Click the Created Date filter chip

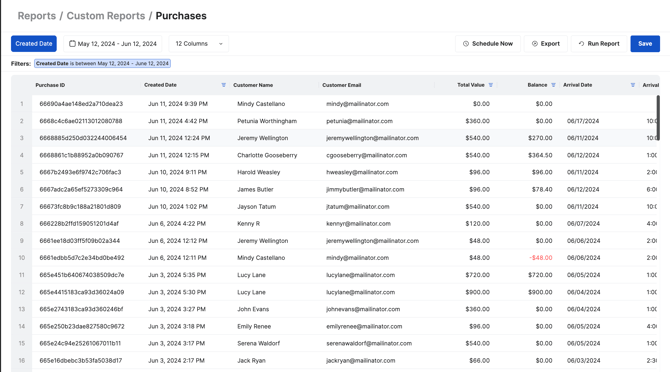pyautogui.click(x=103, y=64)
